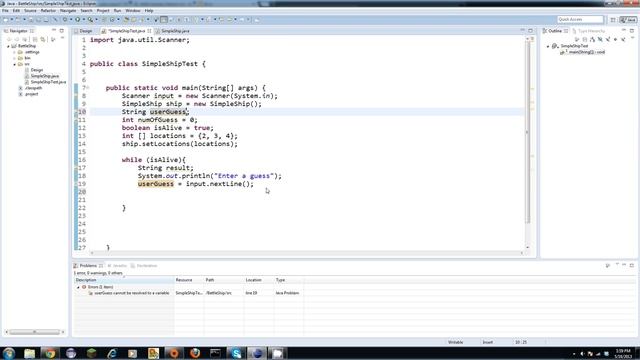Click the Open Type toolbar icon
Viewport: 640px width, 360px height.
tap(126, 20)
